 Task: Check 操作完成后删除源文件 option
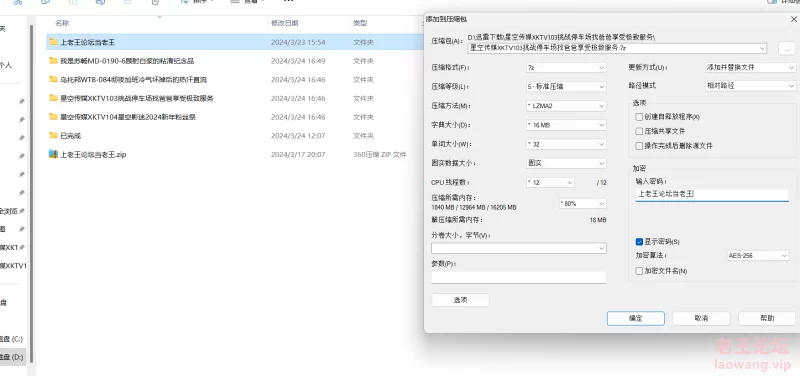click(x=639, y=145)
